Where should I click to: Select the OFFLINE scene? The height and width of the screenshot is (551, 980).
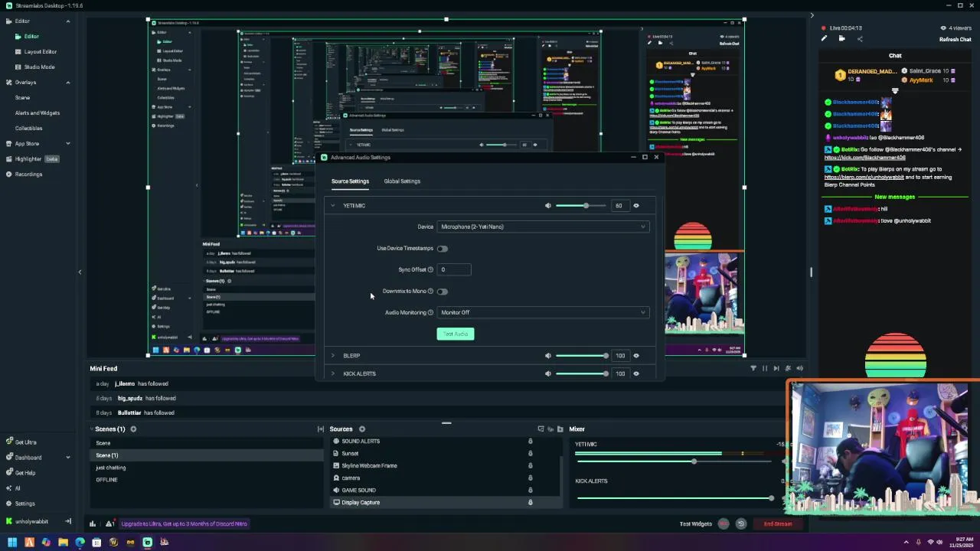[x=107, y=480]
